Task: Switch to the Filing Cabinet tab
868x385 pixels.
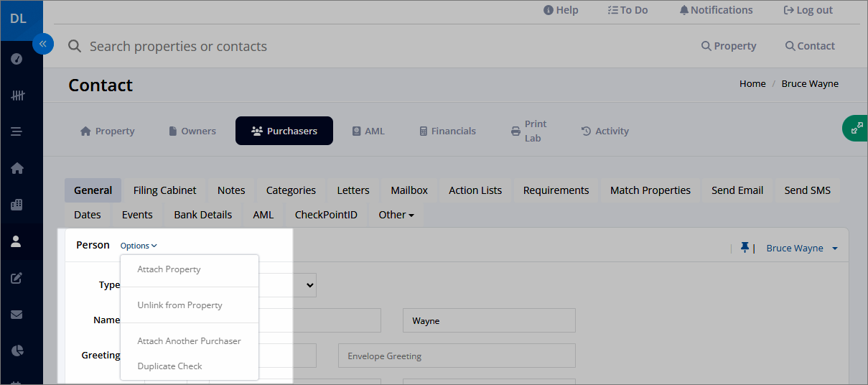Action: click(164, 190)
